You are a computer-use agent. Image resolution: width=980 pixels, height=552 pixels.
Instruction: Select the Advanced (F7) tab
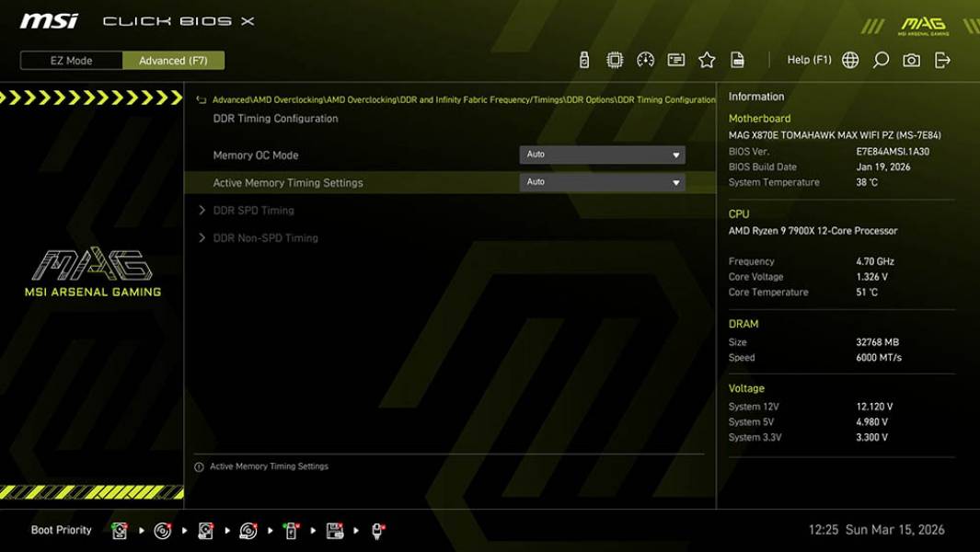tap(174, 60)
